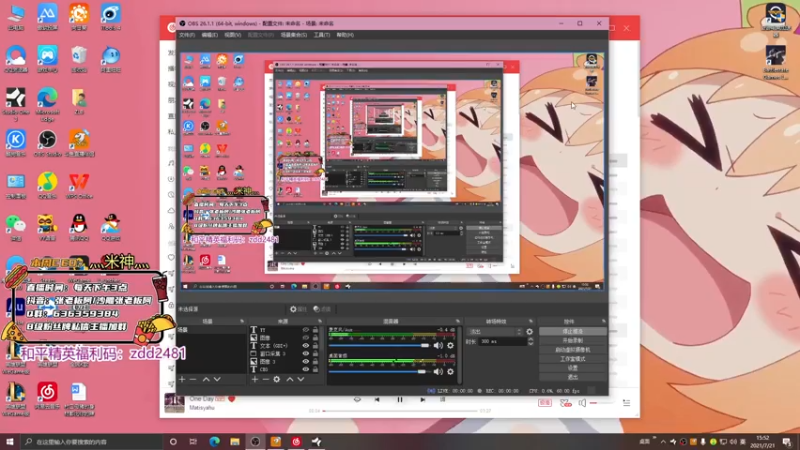The image size is (800, 450).
Task: Pop out the controls dock panel
Action: (x=604, y=321)
